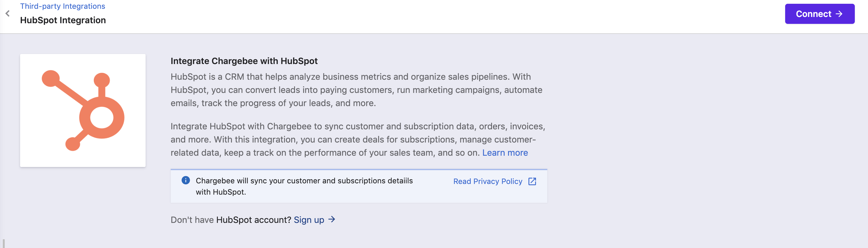868x248 pixels.
Task: Click the arrow icon inside Connect button
Action: (x=839, y=14)
